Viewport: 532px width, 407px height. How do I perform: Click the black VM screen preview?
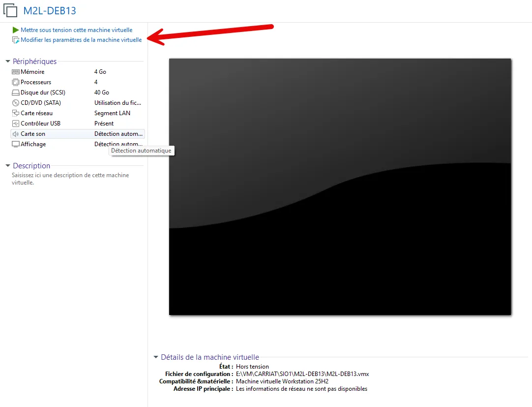340,187
